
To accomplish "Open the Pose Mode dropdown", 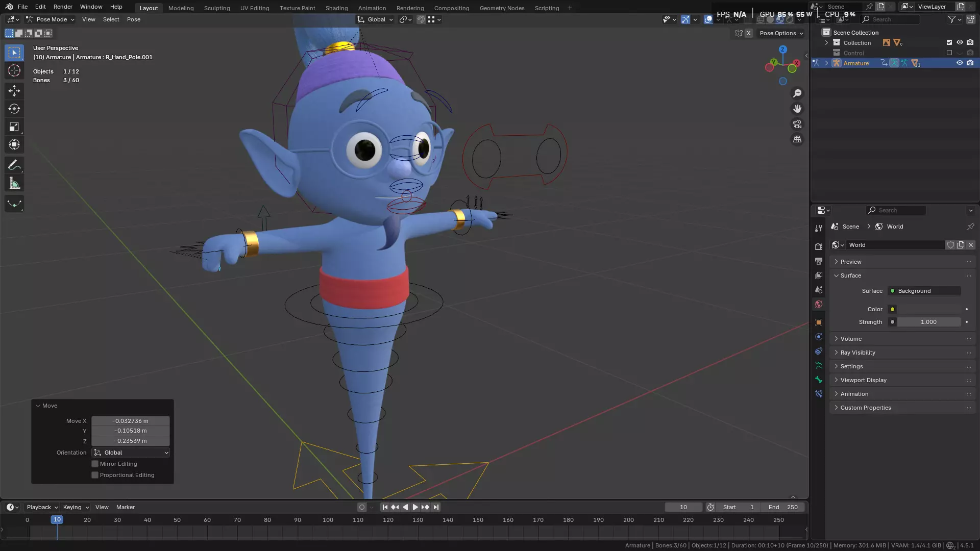I will [50, 19].
